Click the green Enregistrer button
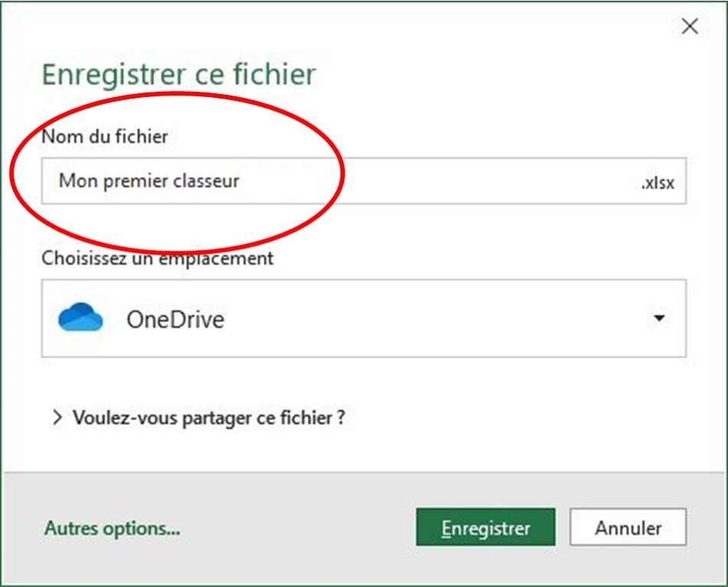This screenshot has height=587, width=728. pos(486,527)
